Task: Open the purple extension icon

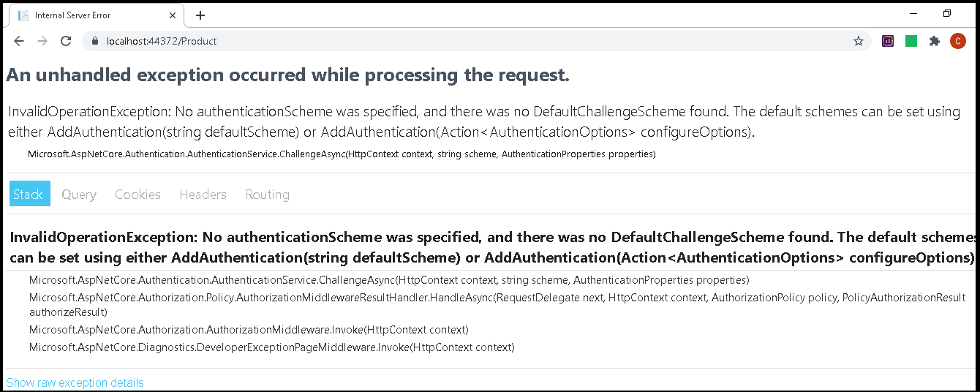Action: (888, 42)
